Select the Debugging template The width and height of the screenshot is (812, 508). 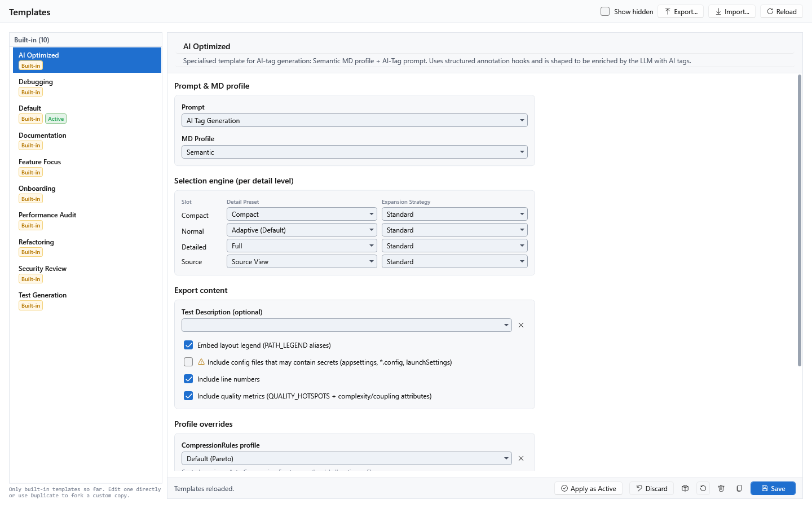click(87, 86)
